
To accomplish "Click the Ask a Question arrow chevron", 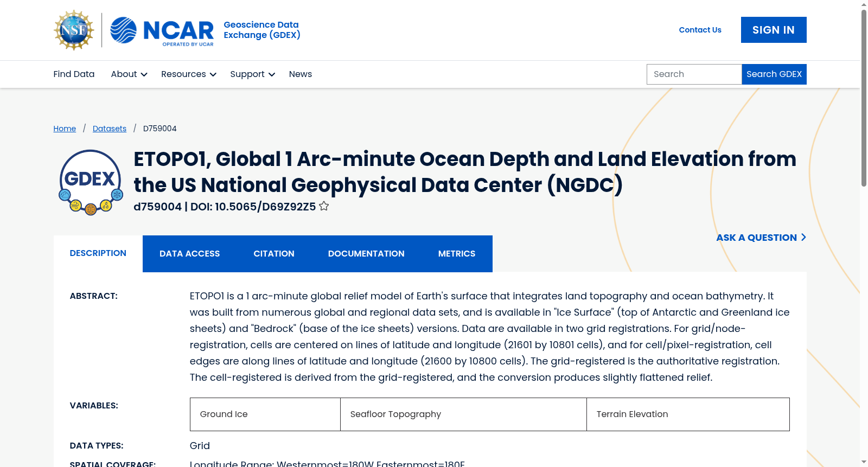I will click(803, 237).
